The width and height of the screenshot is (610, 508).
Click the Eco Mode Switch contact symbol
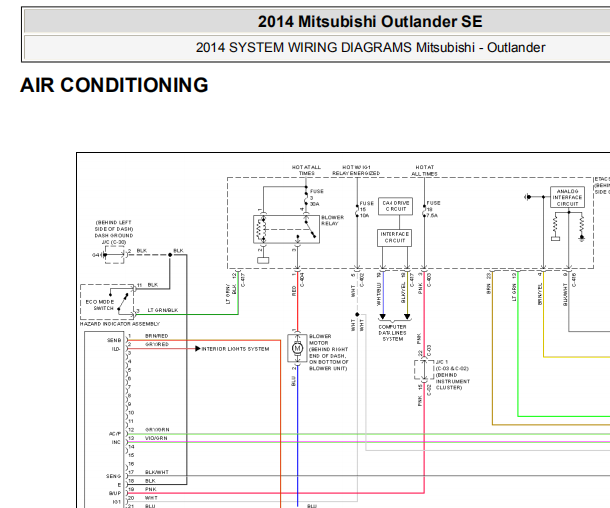click(121, 302)
